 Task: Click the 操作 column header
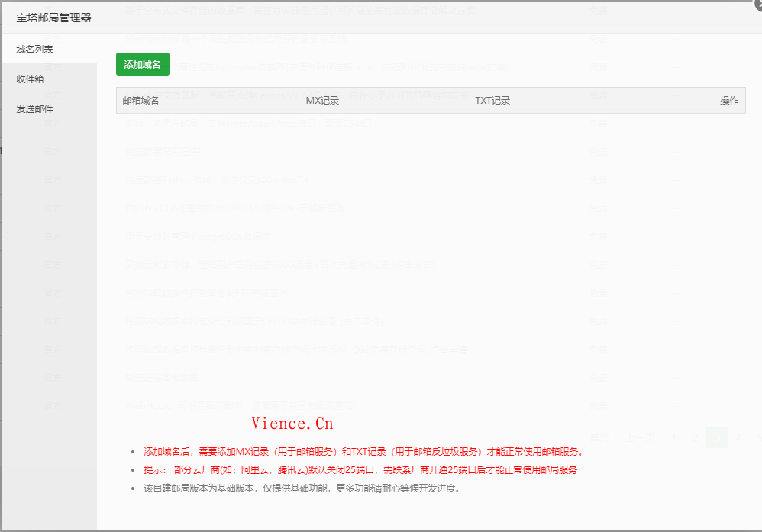(729, 100)
